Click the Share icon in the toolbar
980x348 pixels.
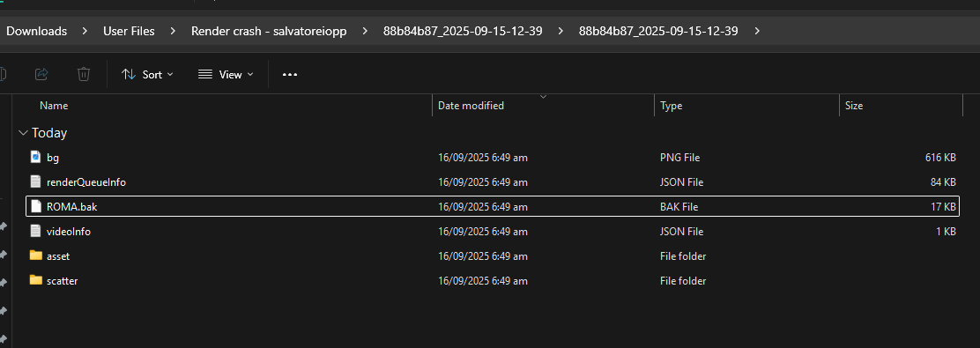(41, 74)
